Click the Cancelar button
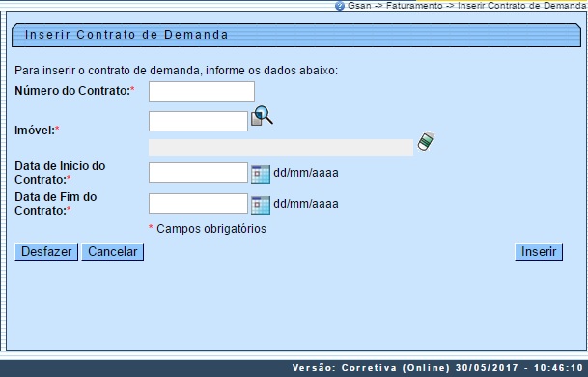This screenshot has height=377, width=588. (x=113, y=251)
